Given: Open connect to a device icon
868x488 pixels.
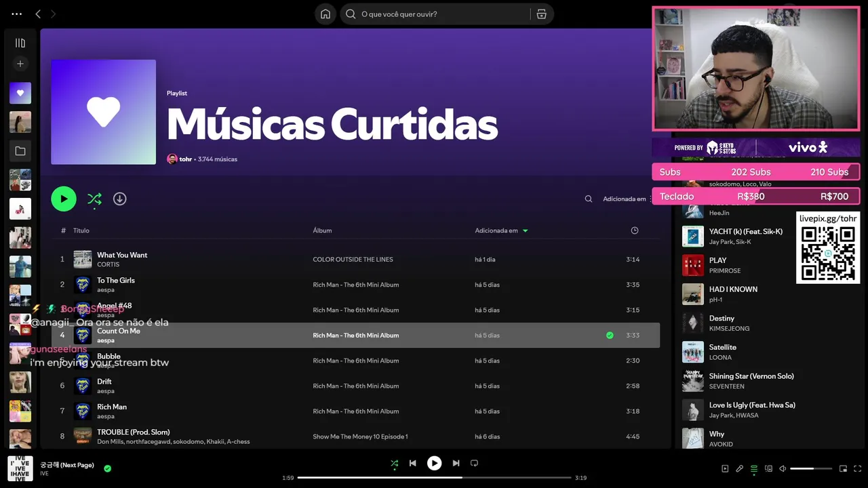Looking at the screenshot, I should [x=768, y=468].
